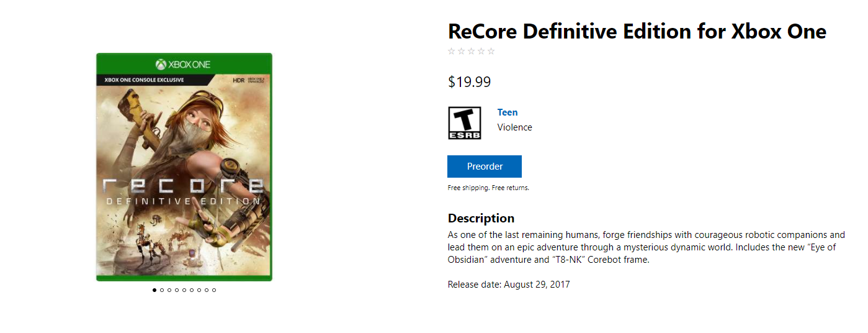Click the ReCore box art image

pos(184,167)
